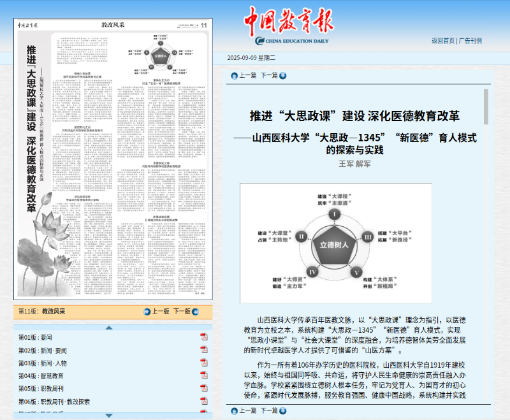Download PDF of 第02版 新闻·要闻
This screenshot has width=510, height=420.
[x=204, y=350]
